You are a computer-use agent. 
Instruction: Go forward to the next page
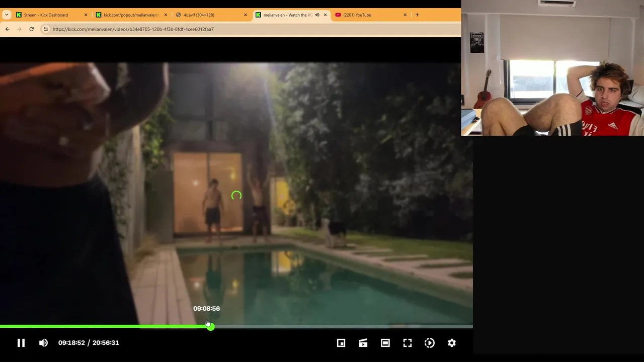tap(19, 29)
